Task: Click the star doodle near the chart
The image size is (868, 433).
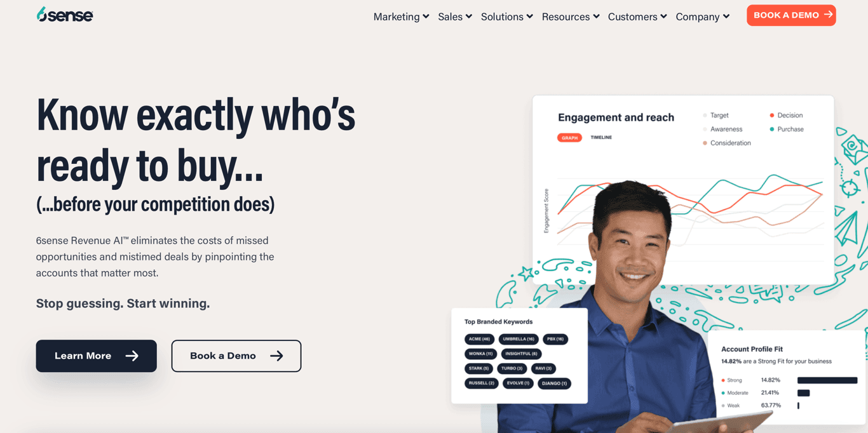Action: tap(526, 274)
